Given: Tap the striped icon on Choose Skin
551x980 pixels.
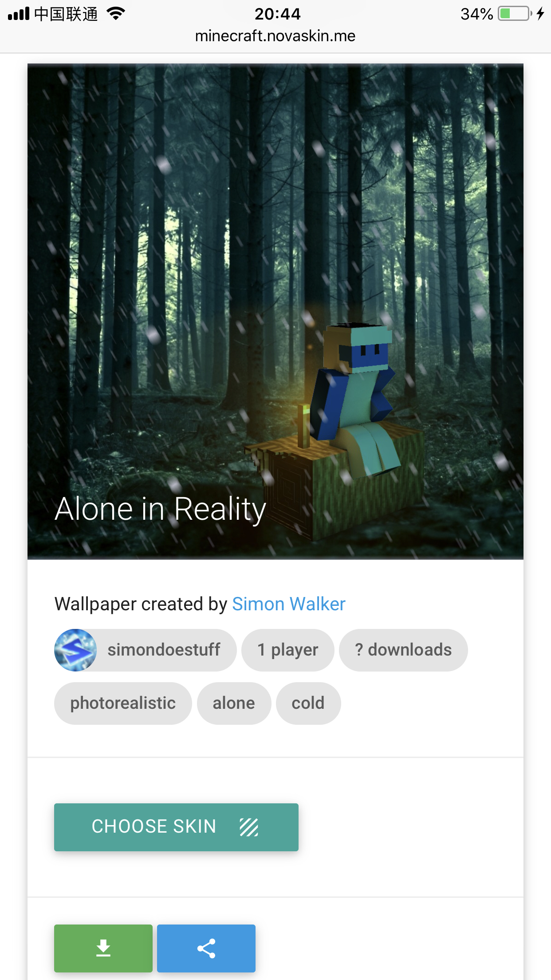Looking at the screenshot, I should coord(249,827).
